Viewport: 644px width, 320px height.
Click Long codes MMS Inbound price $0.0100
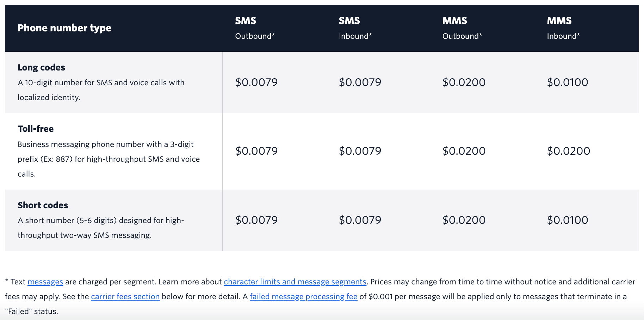tap(567, 82)
